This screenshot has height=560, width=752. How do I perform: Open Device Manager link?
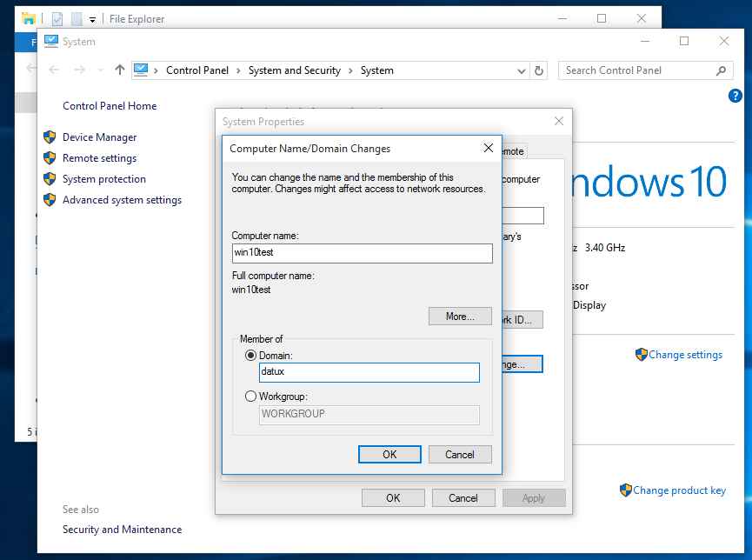99,137
